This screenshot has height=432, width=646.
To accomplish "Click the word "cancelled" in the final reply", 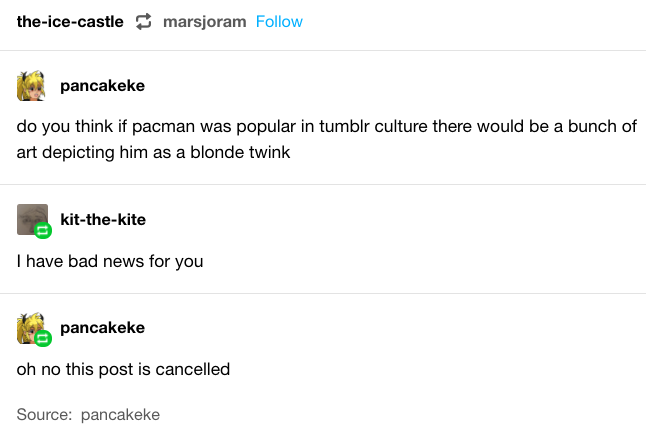I will point(193,370).
